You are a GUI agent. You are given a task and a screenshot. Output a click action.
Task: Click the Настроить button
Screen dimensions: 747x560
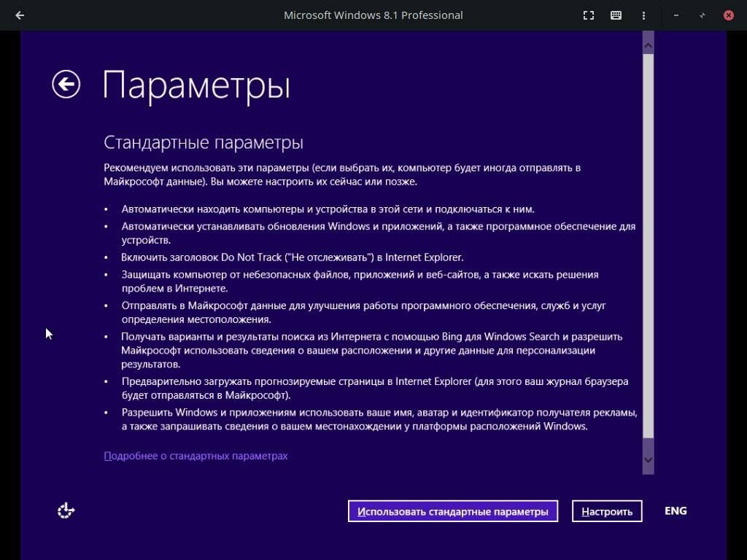point(607,511)
